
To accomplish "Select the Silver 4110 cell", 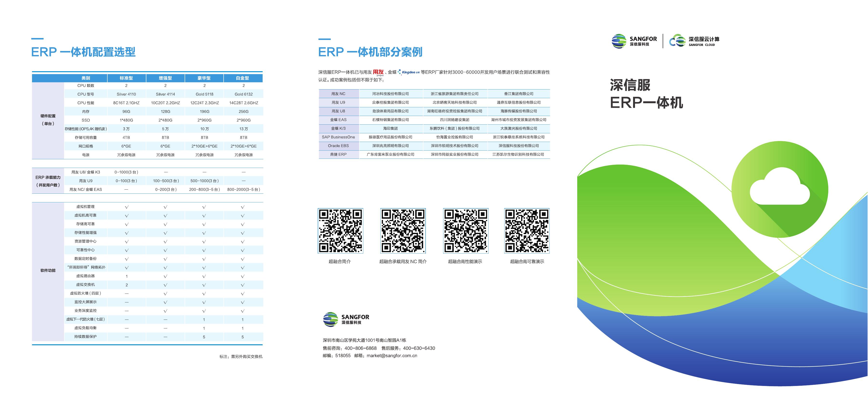I will 126,94.
